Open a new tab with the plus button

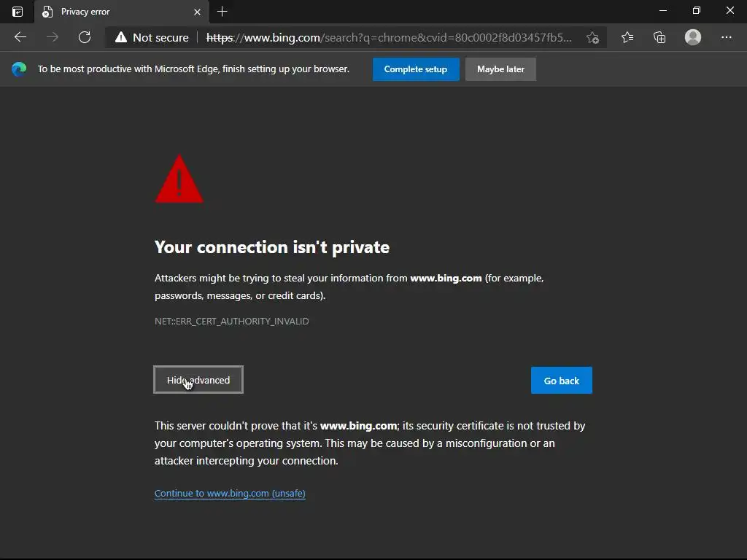point(222,12)
